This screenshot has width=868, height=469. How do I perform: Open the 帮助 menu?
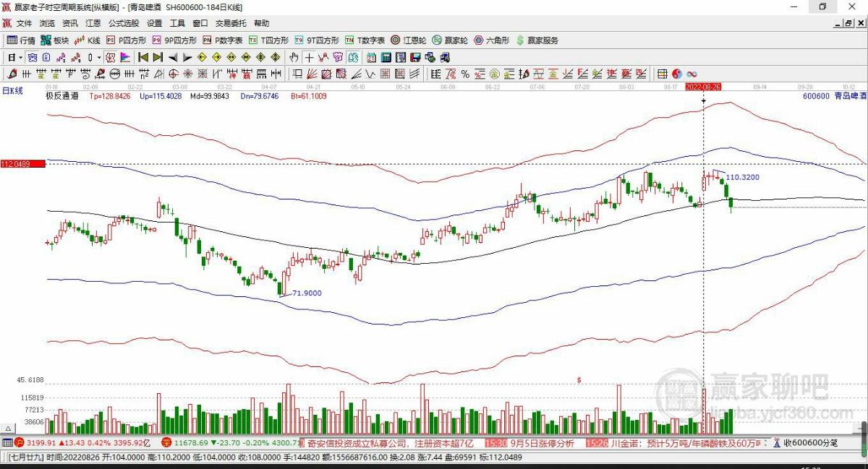[261, 23]
